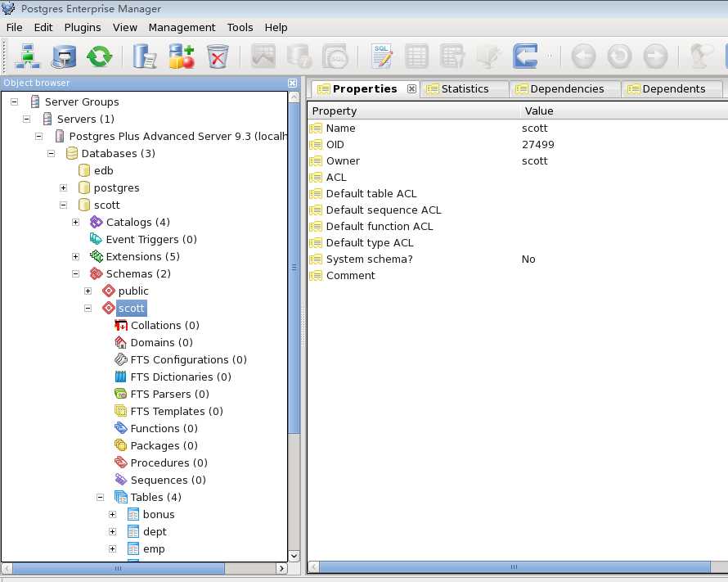Click the Packages node icon
This screenshot has height=582, width=728.
pyautogui.click(x=121, y=445)
